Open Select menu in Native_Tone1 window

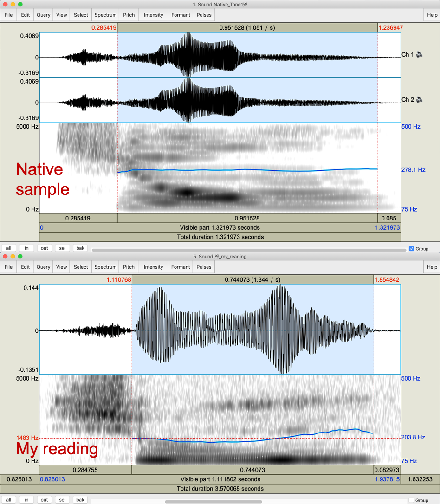point(81,15)
